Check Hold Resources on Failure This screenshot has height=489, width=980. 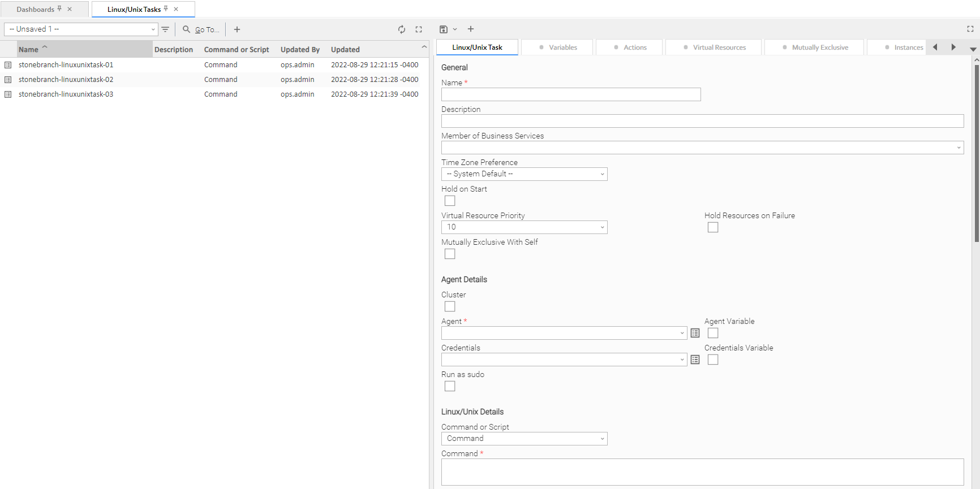tap(713, 227)
